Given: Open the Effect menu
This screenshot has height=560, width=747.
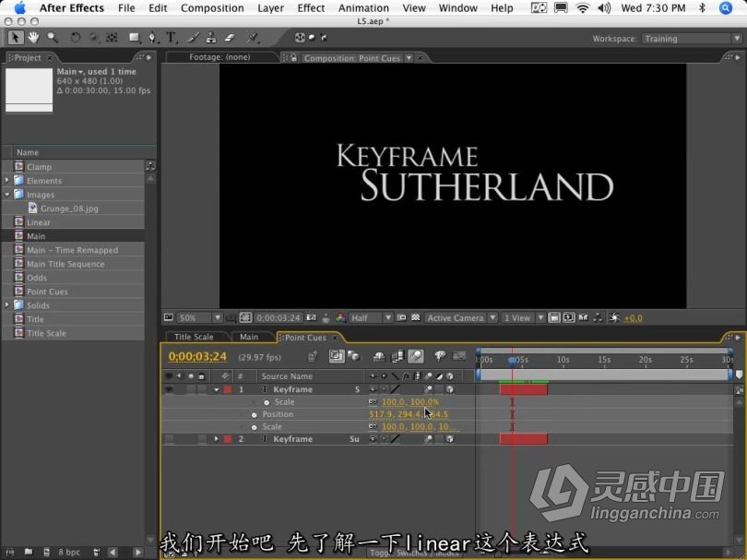Looking at the screenshot, I should [x=311, y=8].
